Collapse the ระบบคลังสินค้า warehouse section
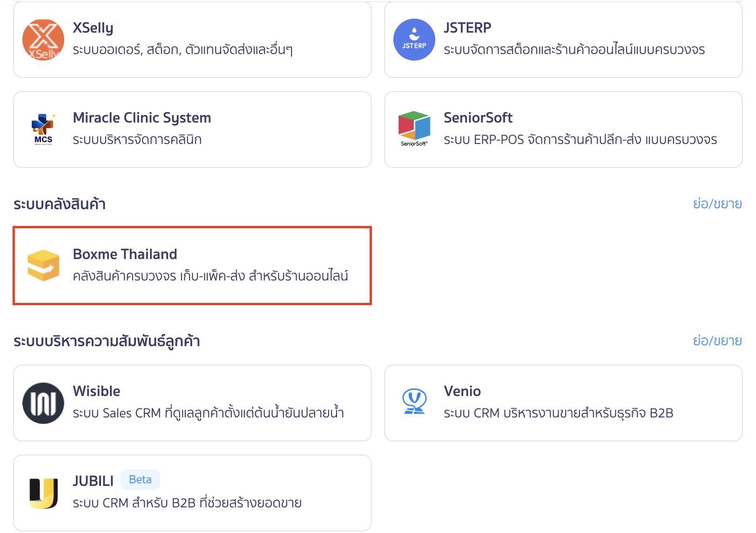The image size is (756, 533). point(717,203)
